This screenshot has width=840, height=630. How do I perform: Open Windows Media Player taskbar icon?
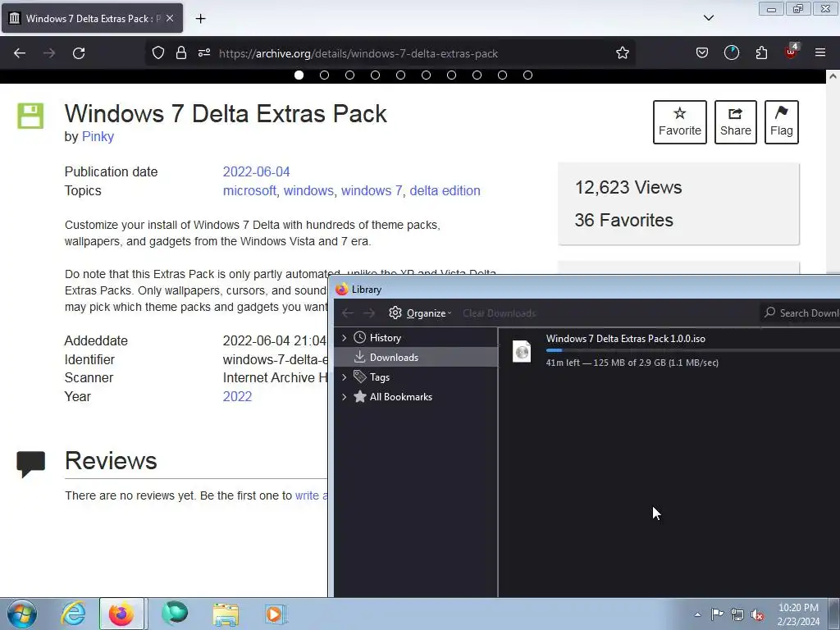pos(276,614)
